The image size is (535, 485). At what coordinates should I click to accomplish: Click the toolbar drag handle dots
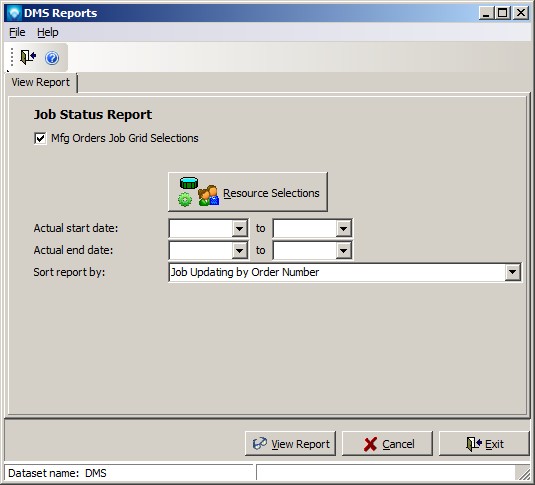tap(12, 57)
